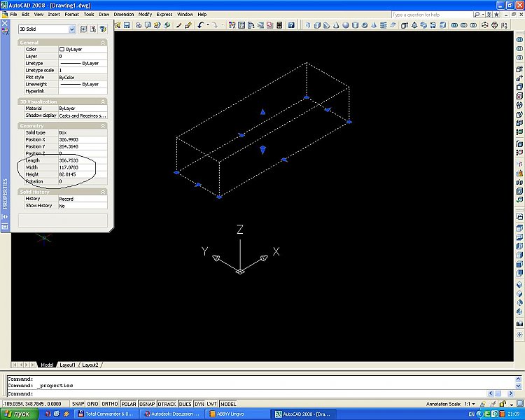Select the Cylinder solid tool
Image resolution: width=525 pixels, height=420 pixels.
[x=355, y=25]
